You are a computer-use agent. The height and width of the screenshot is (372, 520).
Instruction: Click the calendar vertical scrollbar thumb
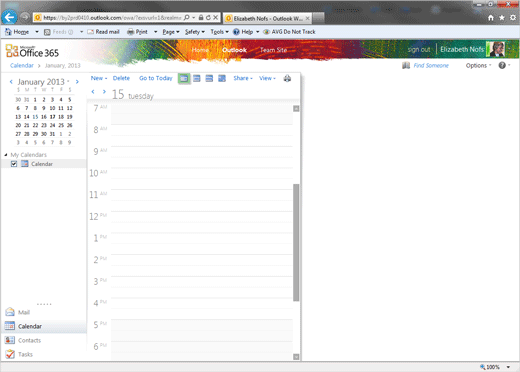296,242
